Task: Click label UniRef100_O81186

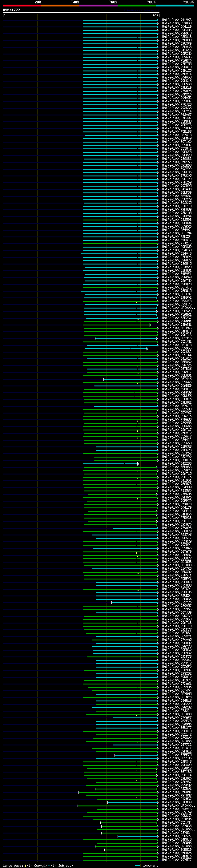Action: click(x=176, y=758)
